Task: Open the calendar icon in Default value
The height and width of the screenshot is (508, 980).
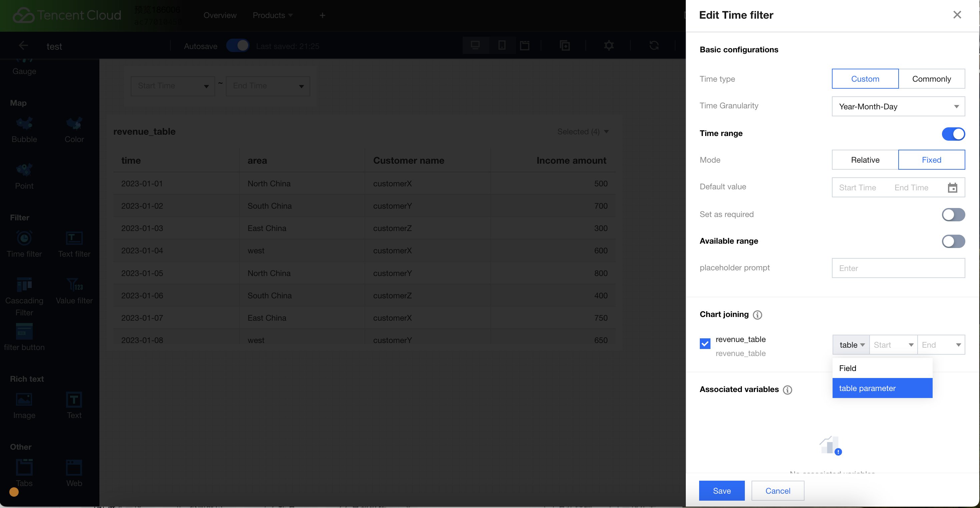Action: 952,187
